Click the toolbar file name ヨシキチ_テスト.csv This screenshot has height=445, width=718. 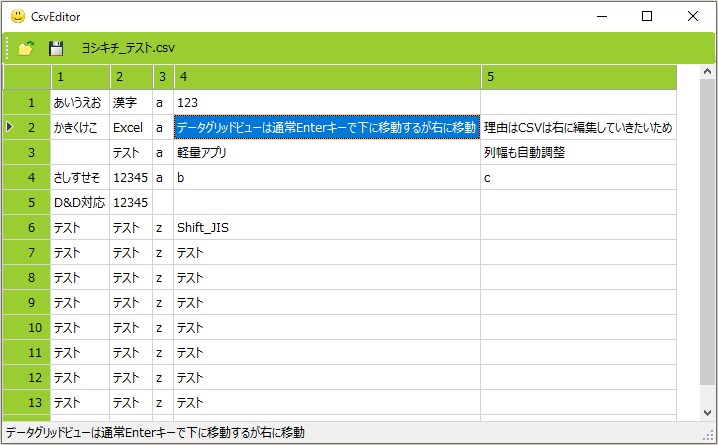tap(128, 48)
